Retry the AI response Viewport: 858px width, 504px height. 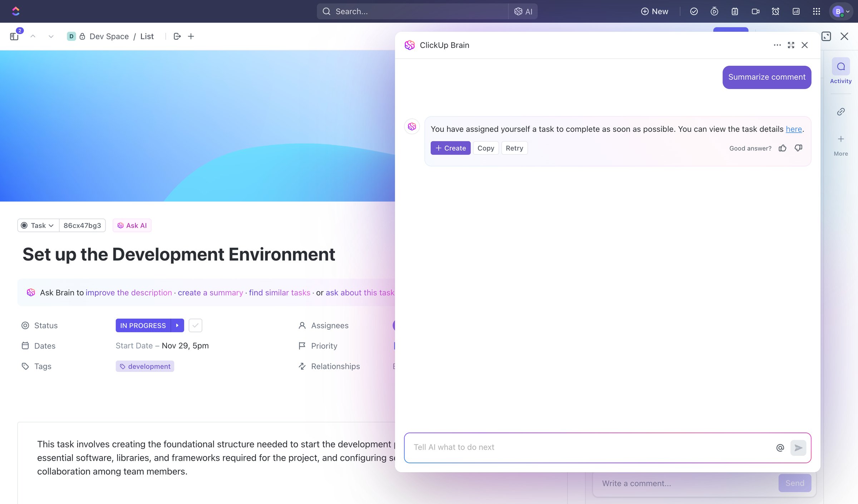[x=514, y=148]
